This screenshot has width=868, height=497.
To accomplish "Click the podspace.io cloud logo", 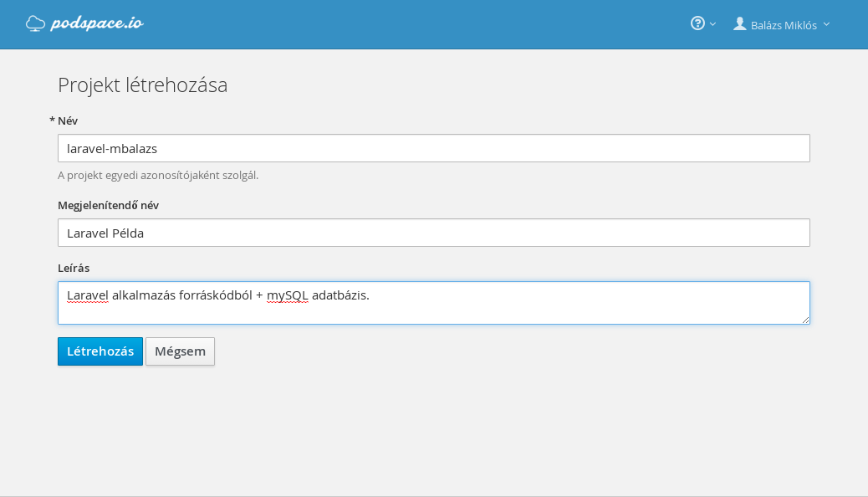I will pos(35,23).
